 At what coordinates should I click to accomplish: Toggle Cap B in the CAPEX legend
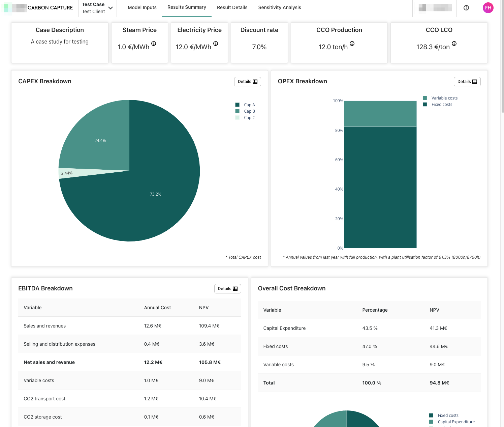[249, 111]
